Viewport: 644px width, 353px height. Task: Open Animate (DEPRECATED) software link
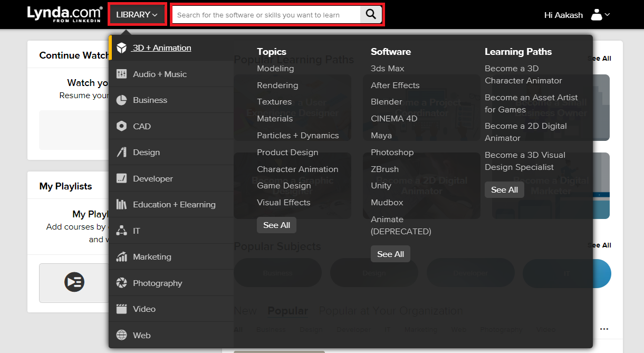(x=401, y=225)
